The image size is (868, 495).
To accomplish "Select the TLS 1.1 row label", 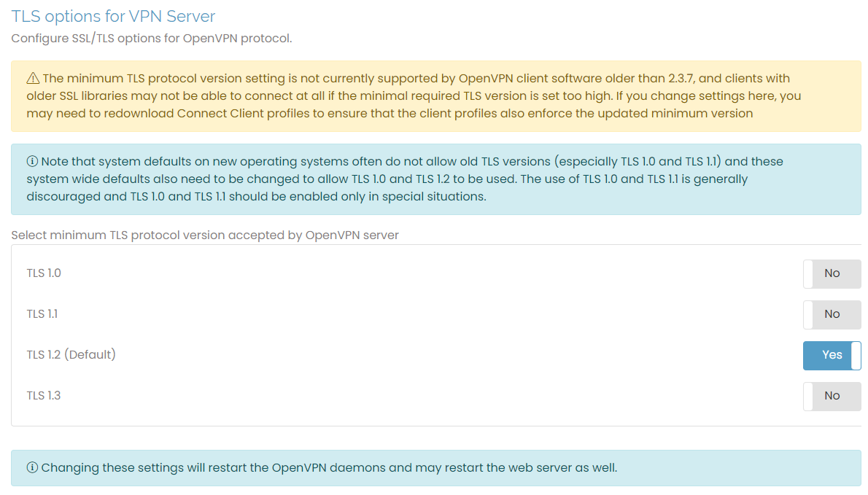I will pyautogui.click(x=42, y=313).
